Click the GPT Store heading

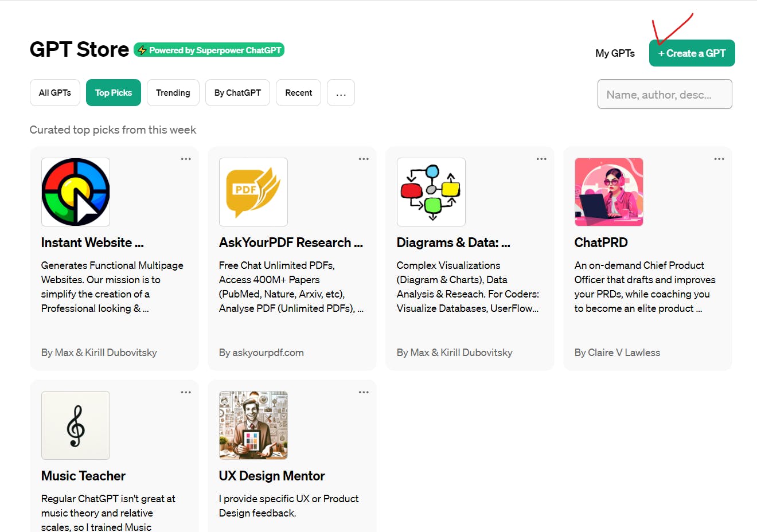coord(79,50)
